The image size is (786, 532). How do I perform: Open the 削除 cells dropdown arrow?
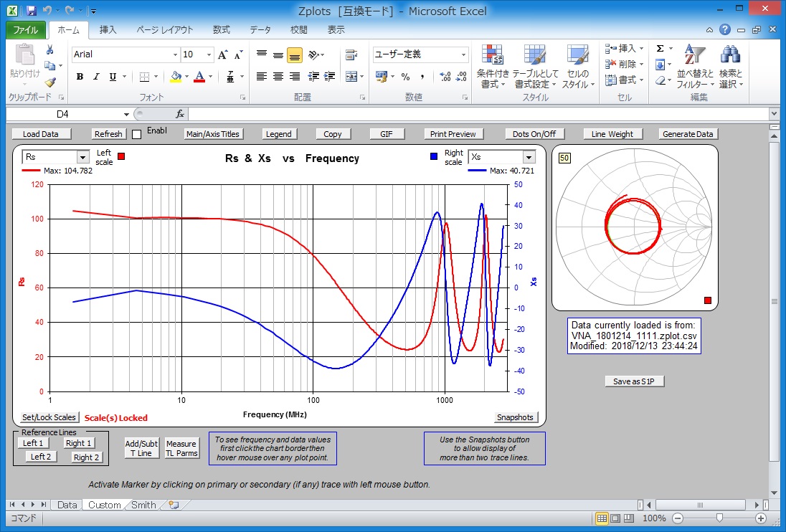[x=642, y=64]
